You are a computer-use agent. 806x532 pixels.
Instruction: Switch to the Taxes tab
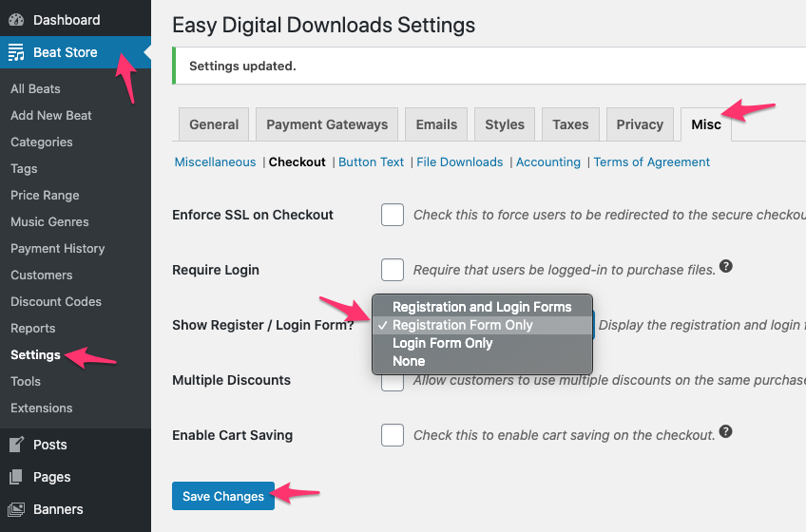coord(570,124)
